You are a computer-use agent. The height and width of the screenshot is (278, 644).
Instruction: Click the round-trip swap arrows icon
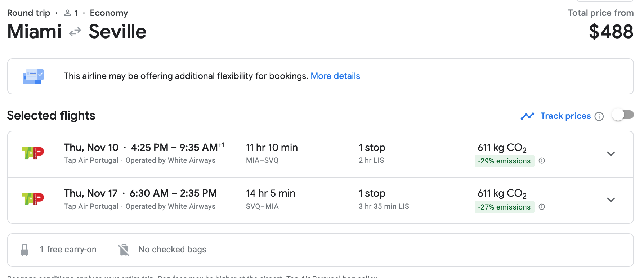(x=75, y=32)
